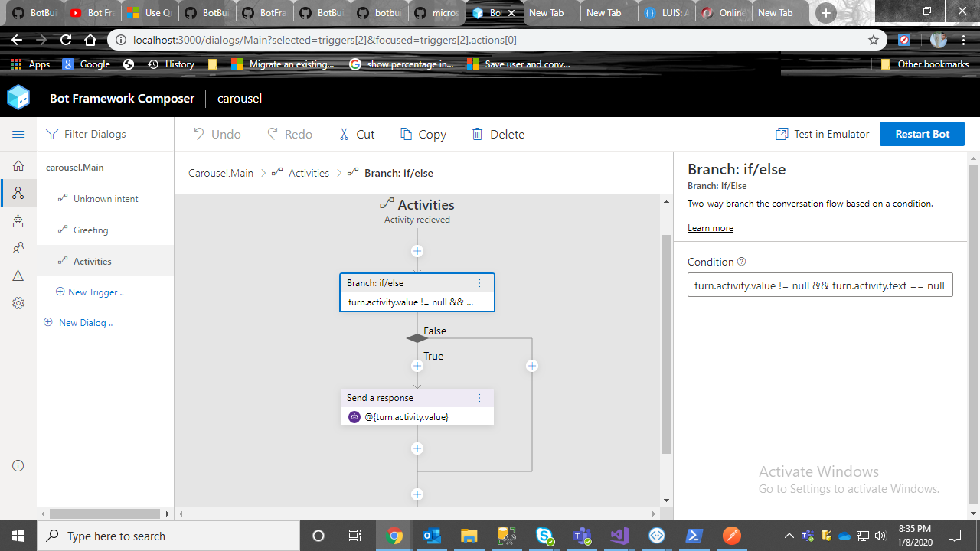Image resolution: width=980 pixels, height=551 pixels.
Task: Open a new browser tab
Action: click(825, 13)
